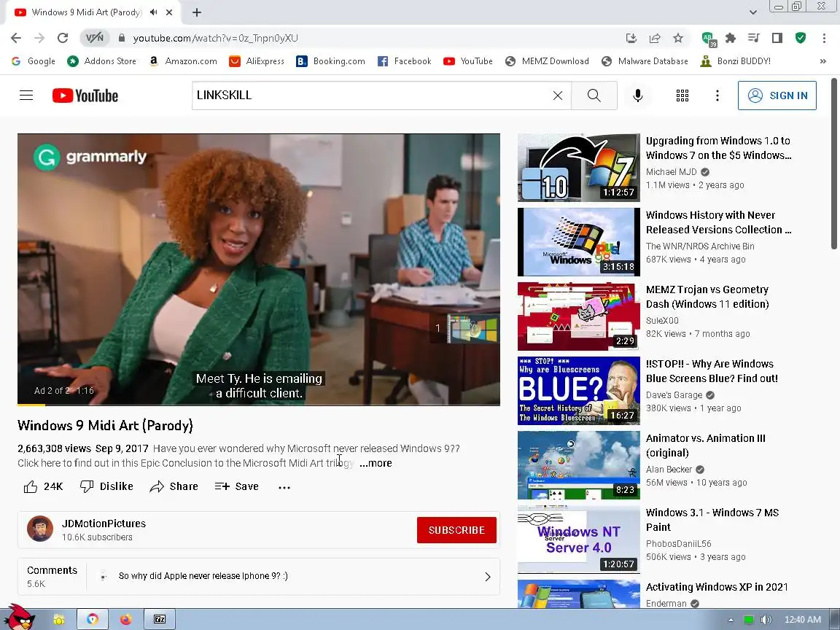Save the video to a playlist
The height and width of the screenshot is (630, 840).
(236, 486)
